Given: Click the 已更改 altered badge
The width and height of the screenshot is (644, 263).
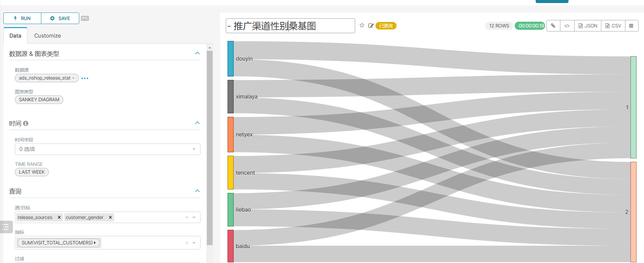Looking at the screenshot, I should pyautogui.click(x=386, y=26).
